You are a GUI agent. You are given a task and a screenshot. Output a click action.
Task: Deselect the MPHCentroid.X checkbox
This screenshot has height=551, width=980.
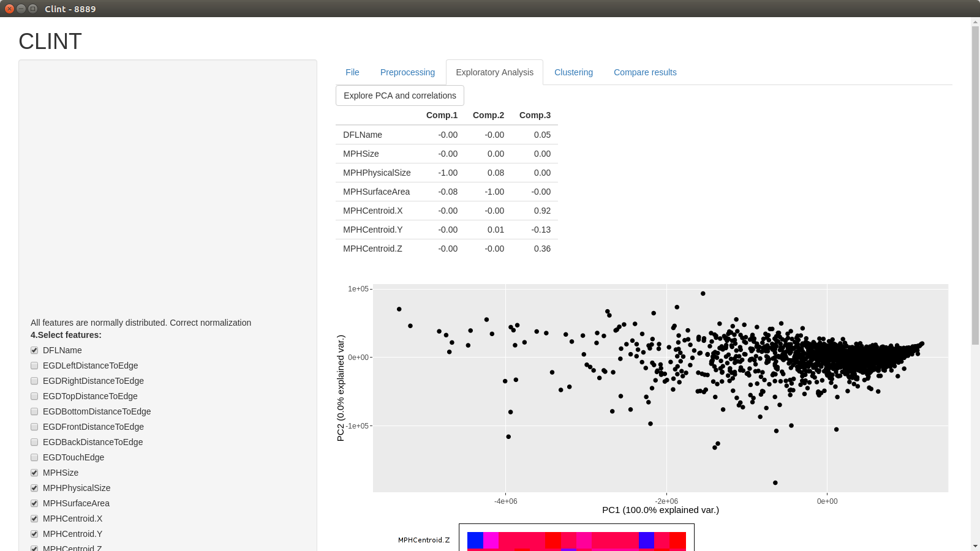pyautogui.click(x=34, y=519)
